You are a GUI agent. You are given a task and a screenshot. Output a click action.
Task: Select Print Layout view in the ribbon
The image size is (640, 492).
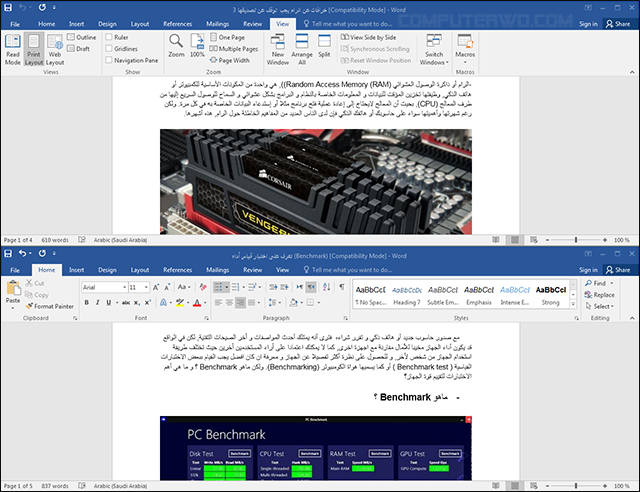[34, 49]
